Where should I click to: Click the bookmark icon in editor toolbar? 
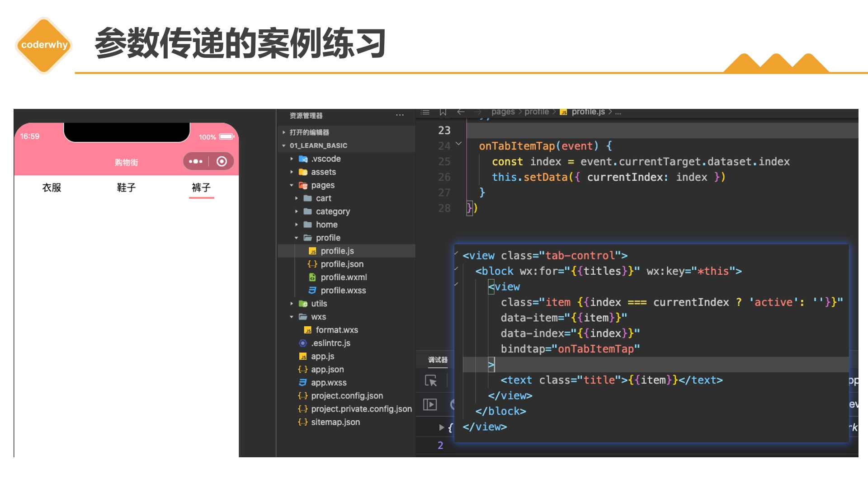[443, 112]
